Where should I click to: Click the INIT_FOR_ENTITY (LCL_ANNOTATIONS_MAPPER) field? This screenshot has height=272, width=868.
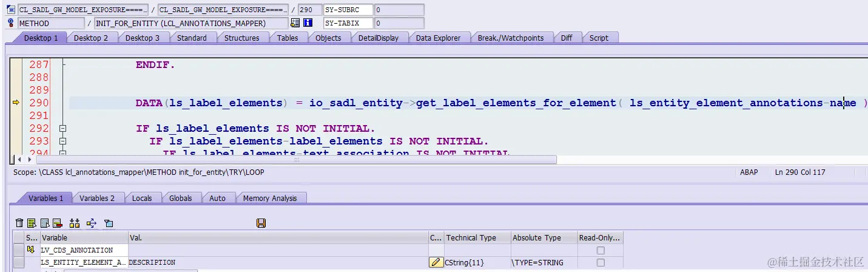pyautogui.click(x=191, y=23)
